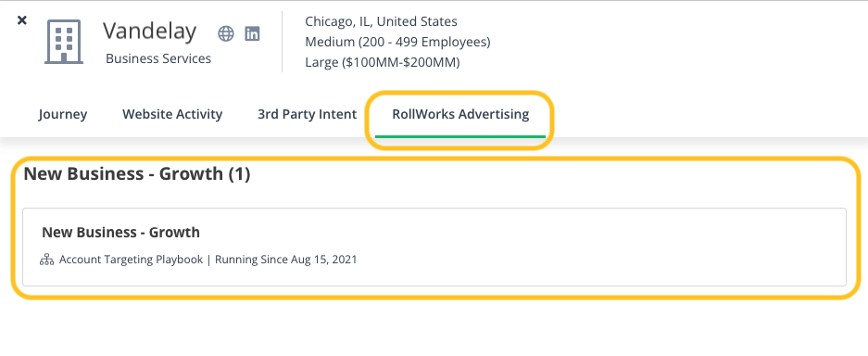Image resolution: width=868 pixels, height=356 pixels.
Task: Open the Website Activity tab
Action: coord(172,114)
